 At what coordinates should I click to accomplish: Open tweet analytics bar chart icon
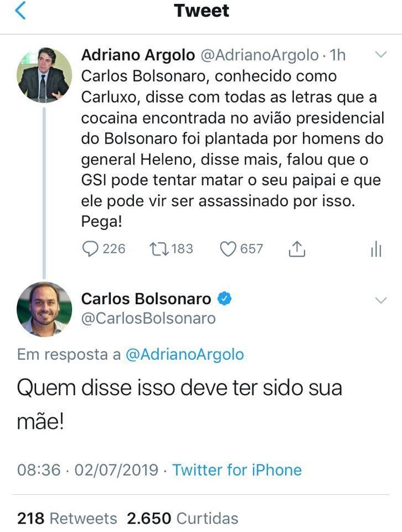point(376,250)
